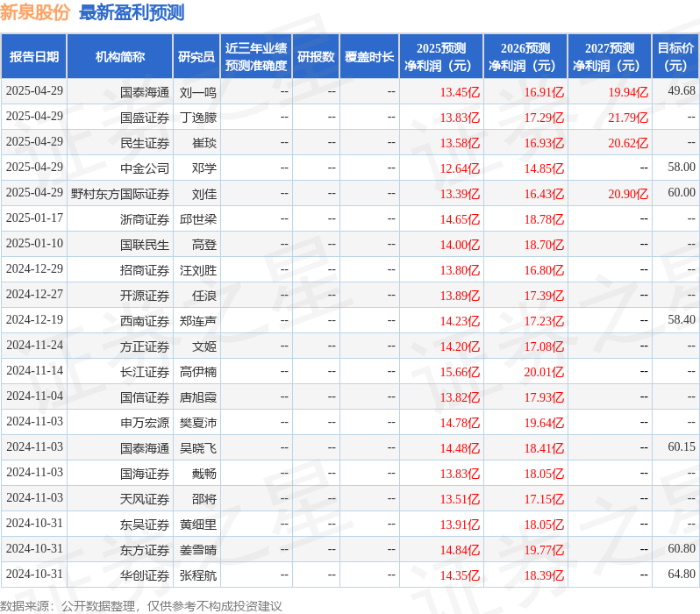Select the 机构简称 column header
This screenshot has width=700, height=614.
(119, 57)
